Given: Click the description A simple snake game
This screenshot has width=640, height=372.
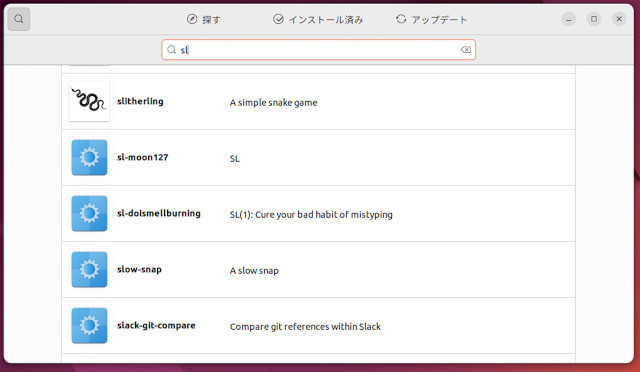Looking at the screenshot, I should point(273,102).
